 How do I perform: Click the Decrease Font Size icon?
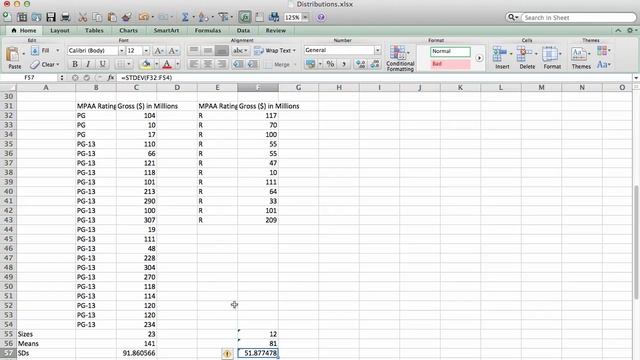[x=173, y=51]
